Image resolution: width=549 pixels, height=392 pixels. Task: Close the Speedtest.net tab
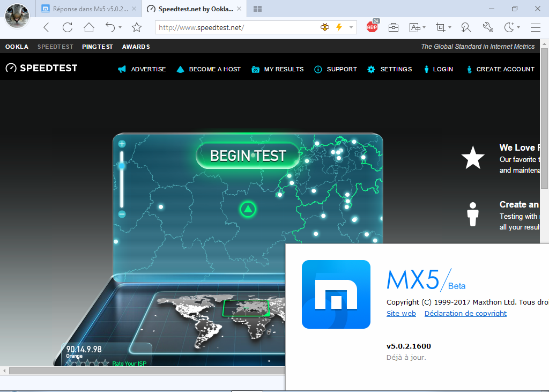239,9
